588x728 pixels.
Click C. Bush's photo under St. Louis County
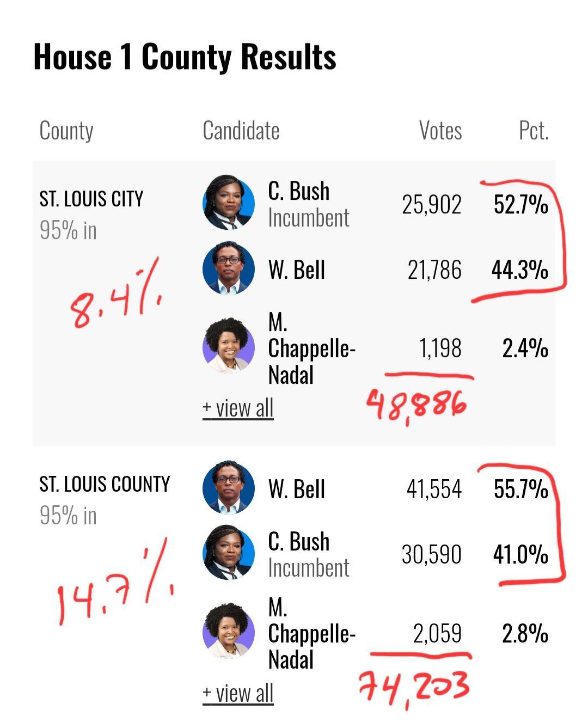(229, 553)
